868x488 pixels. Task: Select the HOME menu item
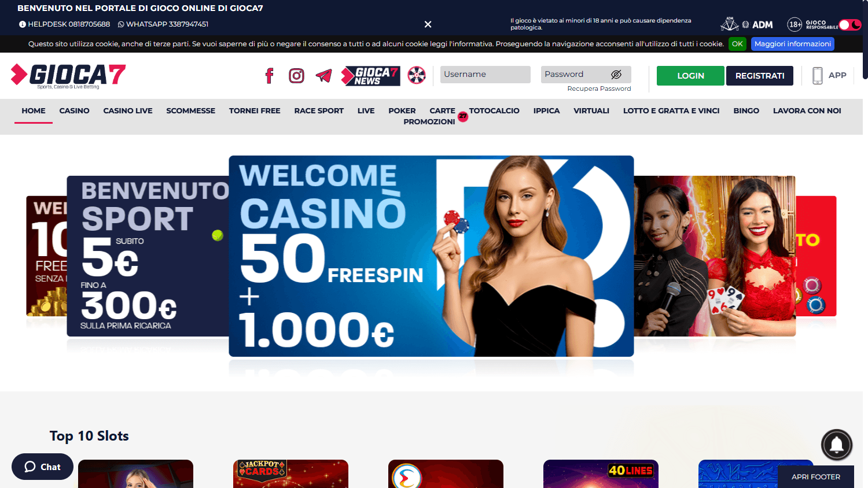click(34, 110)
